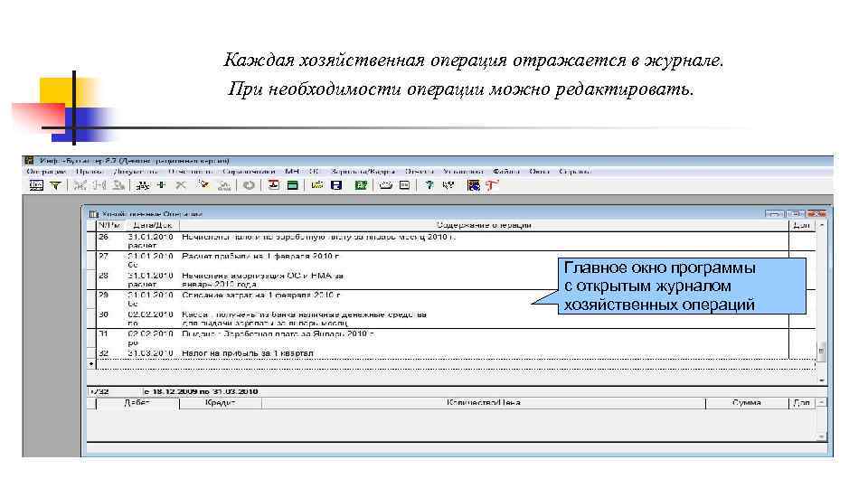Click the scissors cut toolbar icon

pyautogui.click(x=80, y=185)
